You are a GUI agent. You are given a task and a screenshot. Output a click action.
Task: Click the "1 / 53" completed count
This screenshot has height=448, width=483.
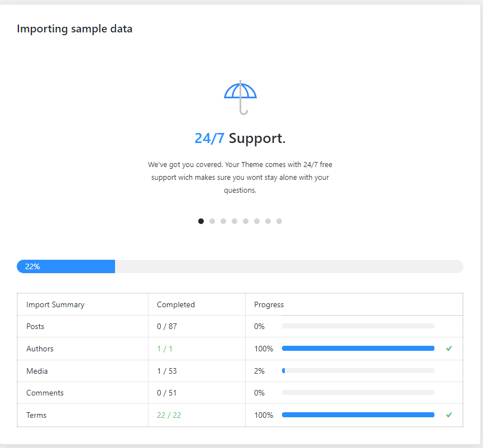167,371
